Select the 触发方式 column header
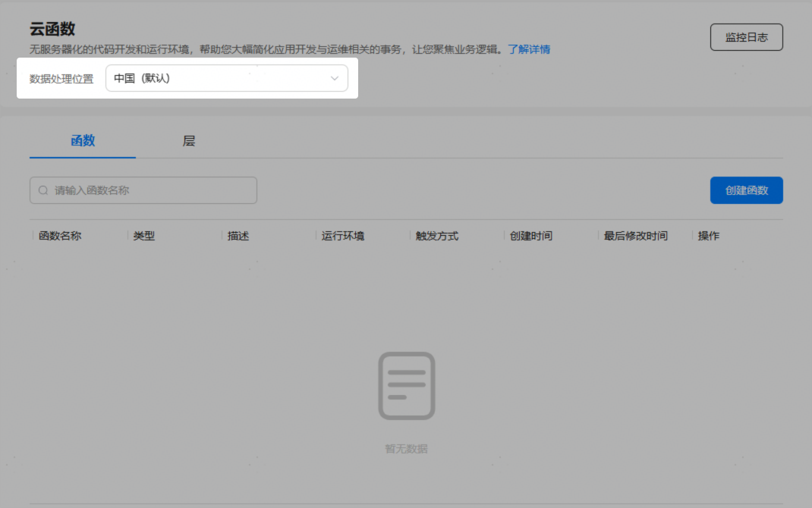812x508 pixels. point(437,236)
